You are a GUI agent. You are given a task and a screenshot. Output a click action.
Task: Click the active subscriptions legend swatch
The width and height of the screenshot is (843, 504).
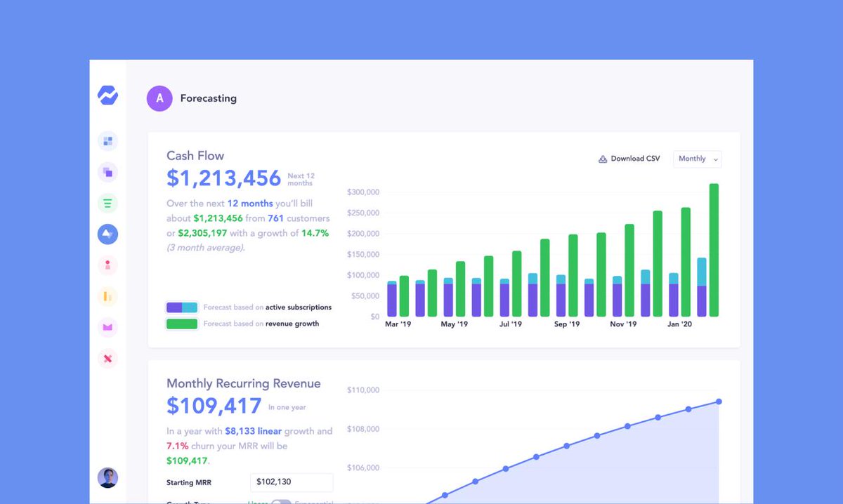pyautogui.click(x=182, y=307)
